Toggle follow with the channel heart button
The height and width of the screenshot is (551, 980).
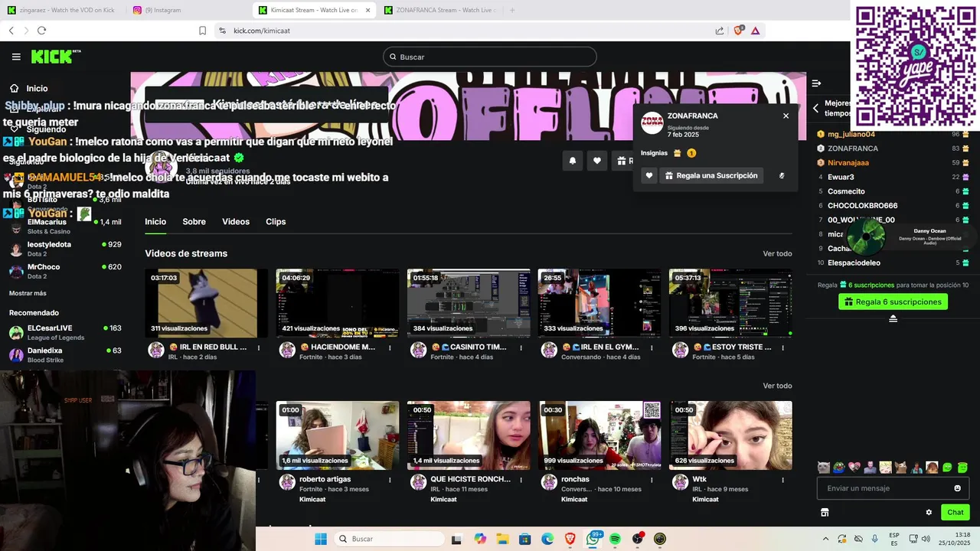[597, 161]
